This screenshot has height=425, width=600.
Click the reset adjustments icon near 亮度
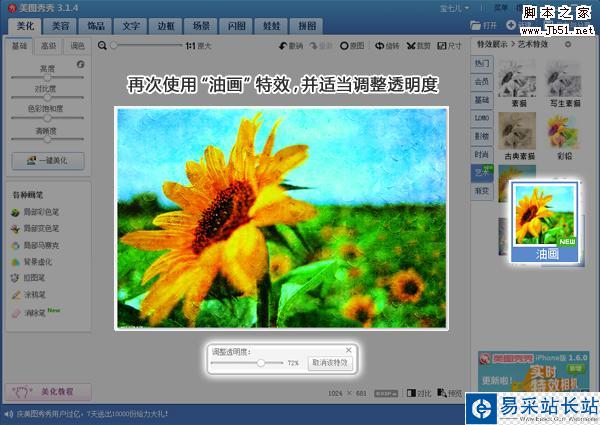tap(80, 64)
